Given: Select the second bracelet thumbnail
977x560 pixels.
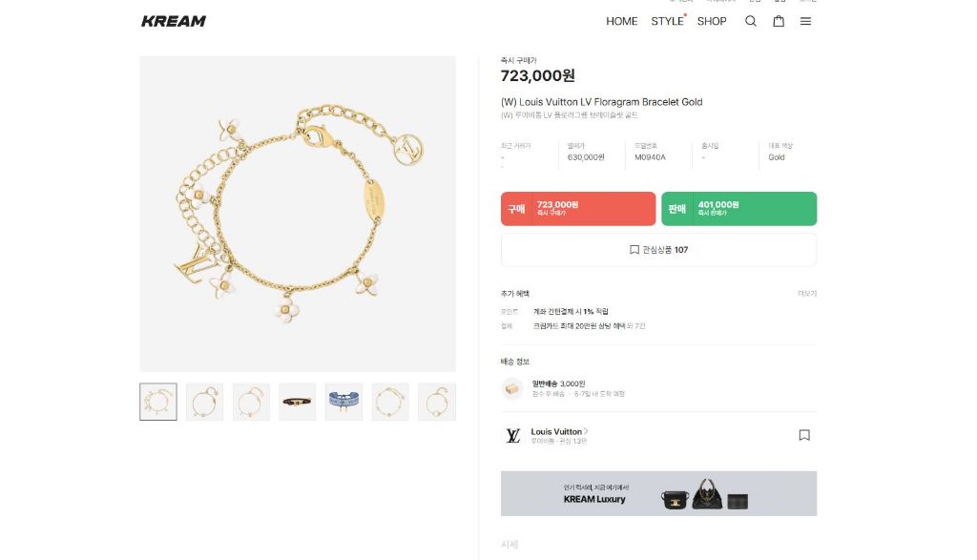Looking at the screenshot, I should pos(205,402).
